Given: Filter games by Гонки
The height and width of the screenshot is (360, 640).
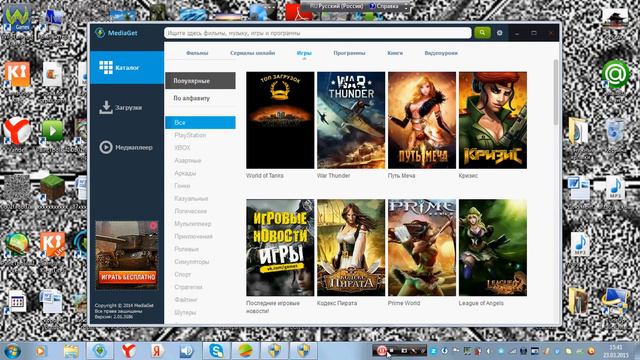Looking at the screenshot, I should [182, 186].
